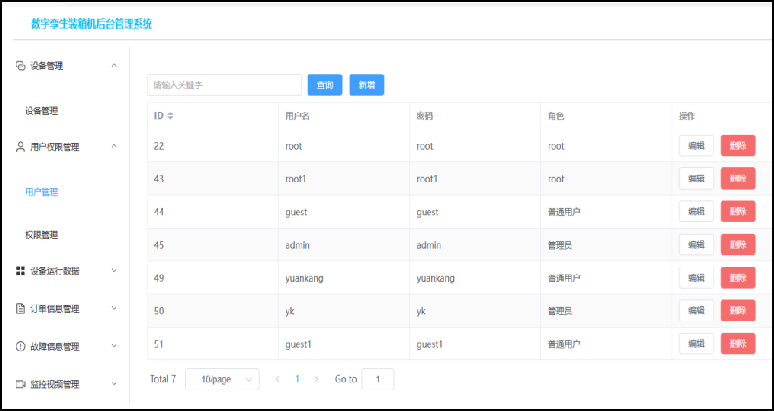
Task: Click the 用户权限管理 user icon
Action: point(20,147)
